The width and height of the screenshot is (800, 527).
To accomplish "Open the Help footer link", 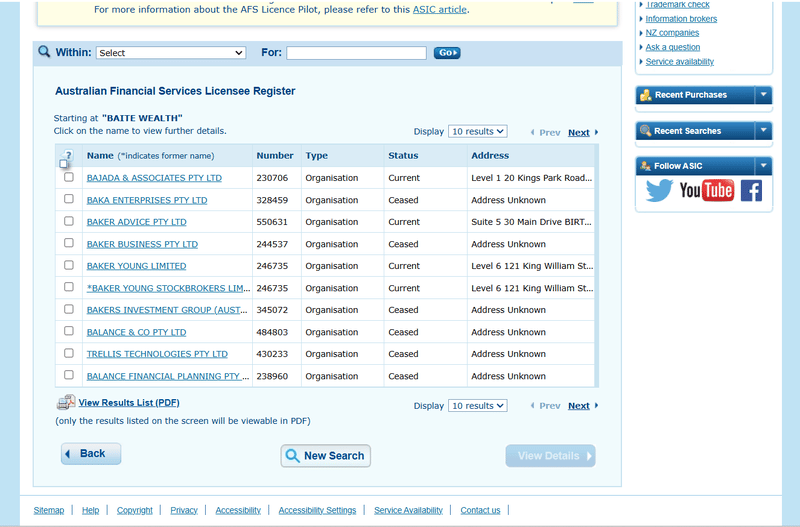I will tap(90, 510).
